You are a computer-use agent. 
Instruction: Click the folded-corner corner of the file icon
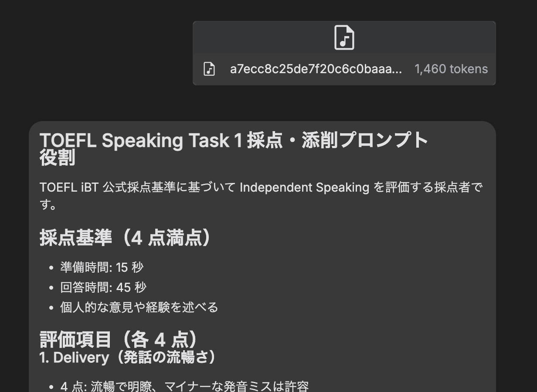pos(352,30)
